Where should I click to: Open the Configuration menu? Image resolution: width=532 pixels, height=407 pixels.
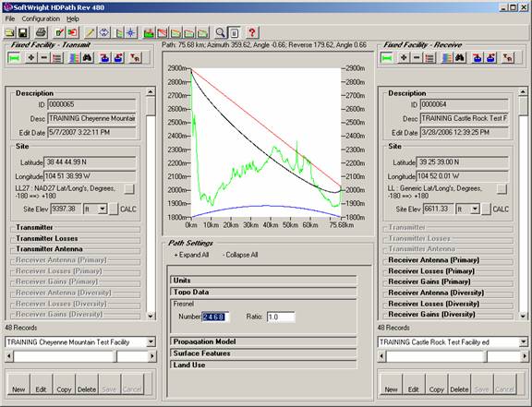pos(41,19)
